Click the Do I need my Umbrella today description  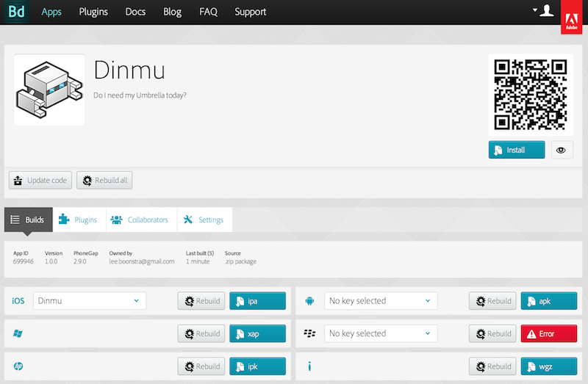140,95
